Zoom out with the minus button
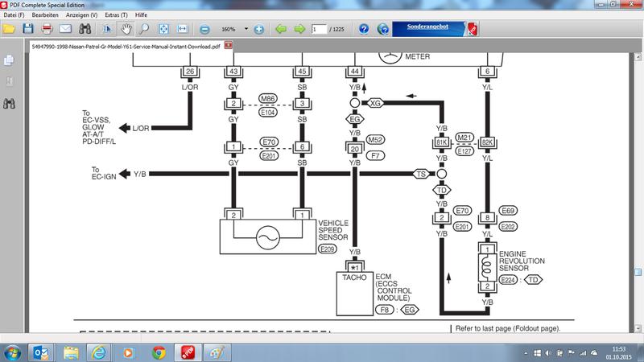Viewport: 644px width, 362px height. coord(204,29)
